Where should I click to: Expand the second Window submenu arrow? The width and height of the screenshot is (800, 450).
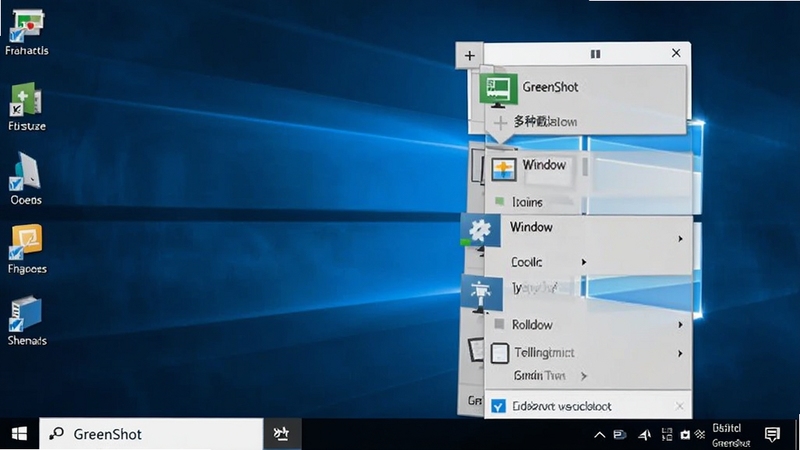[680, 239]
